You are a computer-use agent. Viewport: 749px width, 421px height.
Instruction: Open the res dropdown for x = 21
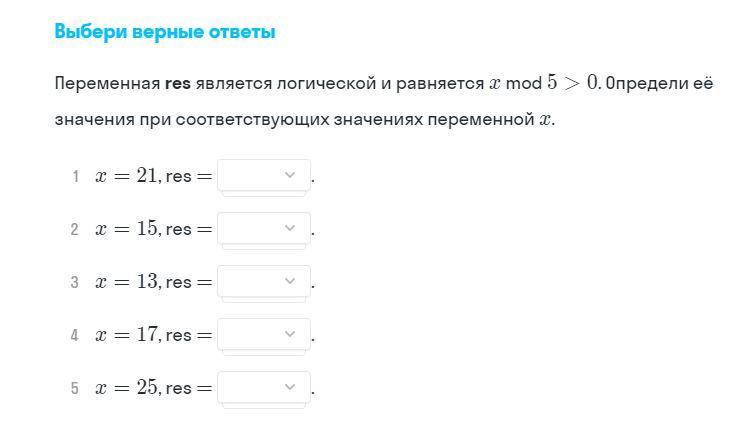(x=263, y=176)
